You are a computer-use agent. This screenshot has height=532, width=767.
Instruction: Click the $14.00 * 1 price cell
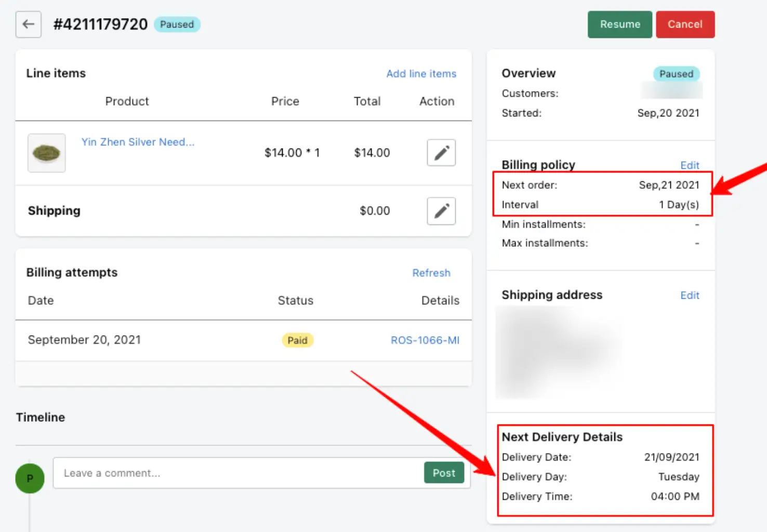point(292,153)
